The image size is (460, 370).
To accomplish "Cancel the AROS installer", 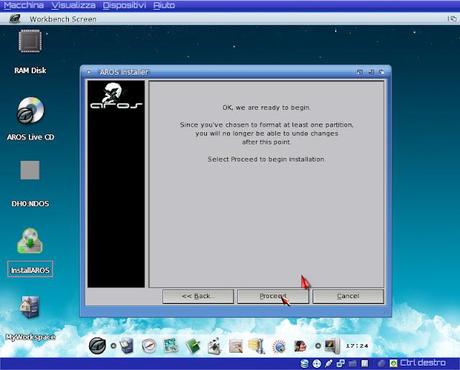I will coord(348,296).
